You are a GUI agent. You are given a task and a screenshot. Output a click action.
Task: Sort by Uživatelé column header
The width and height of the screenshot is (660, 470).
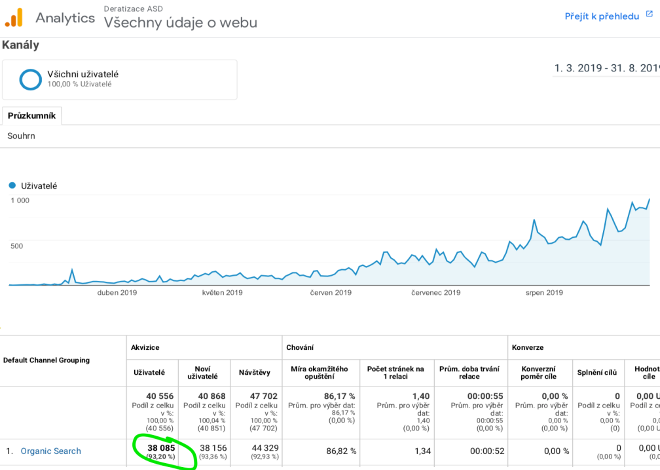click(149, 372)
